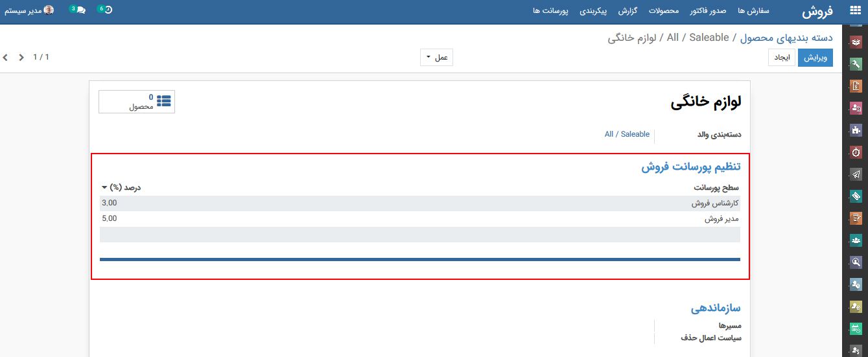
Task: Open the teal price tag app
Action: (x=856, y=196)
